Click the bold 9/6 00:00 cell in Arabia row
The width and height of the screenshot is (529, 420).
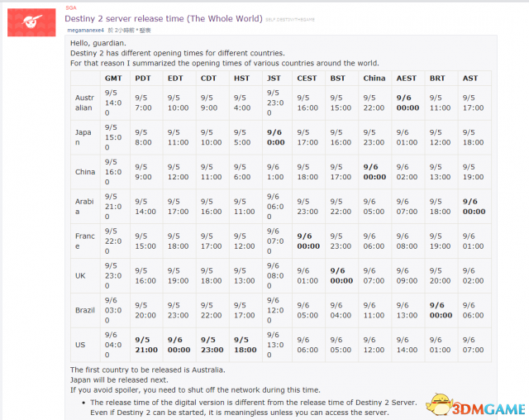474,207
